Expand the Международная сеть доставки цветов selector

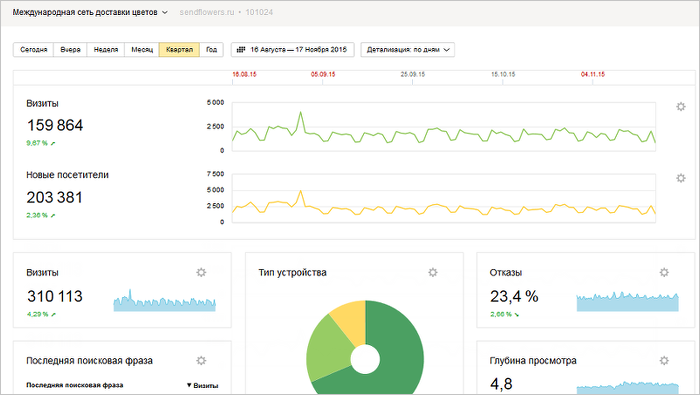(x=90, y=13)
